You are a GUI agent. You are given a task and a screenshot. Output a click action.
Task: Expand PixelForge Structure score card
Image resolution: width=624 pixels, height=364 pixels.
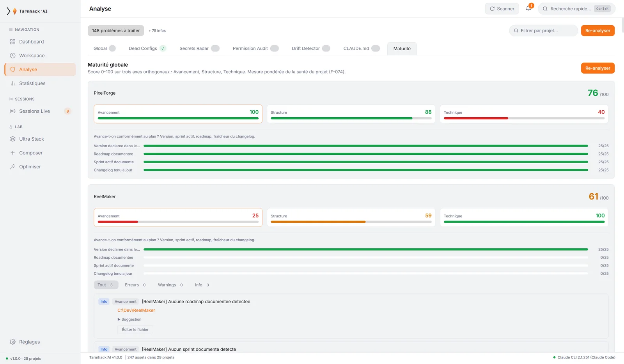(351, 114)
